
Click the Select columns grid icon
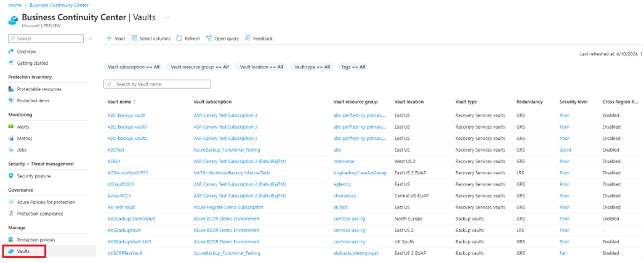click(x=134, y=38)
